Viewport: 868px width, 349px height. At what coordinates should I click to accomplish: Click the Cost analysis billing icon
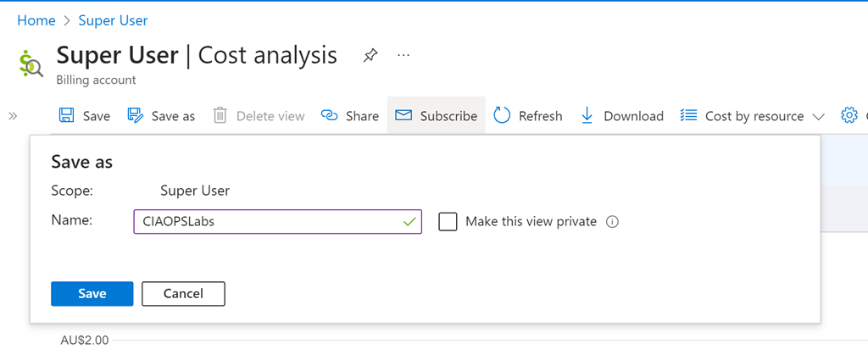click(x=31, y=64)
